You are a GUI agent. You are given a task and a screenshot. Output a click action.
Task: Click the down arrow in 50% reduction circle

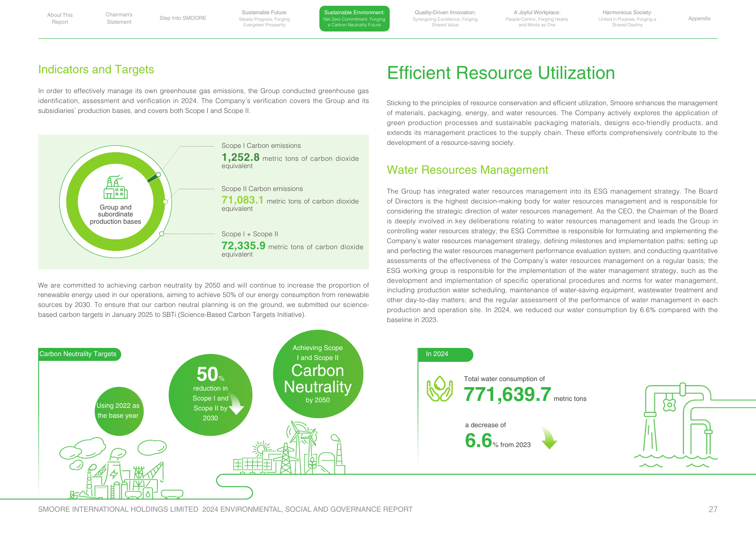click(x=236, y=404)
